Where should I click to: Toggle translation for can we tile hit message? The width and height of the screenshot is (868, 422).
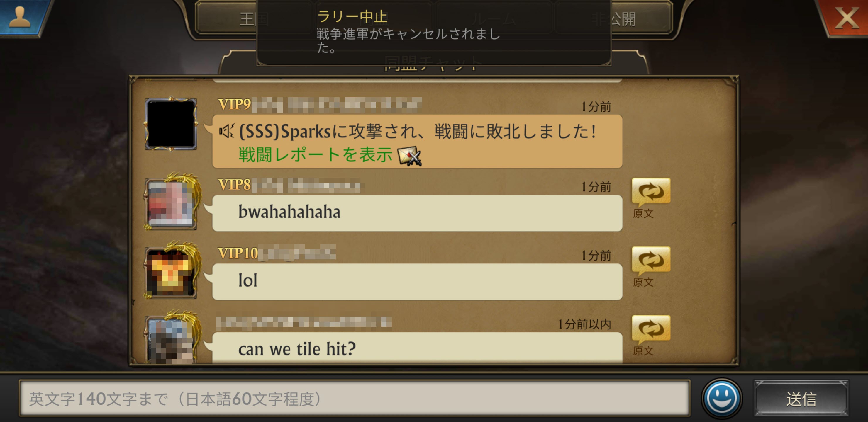click(x=651, y=329)
